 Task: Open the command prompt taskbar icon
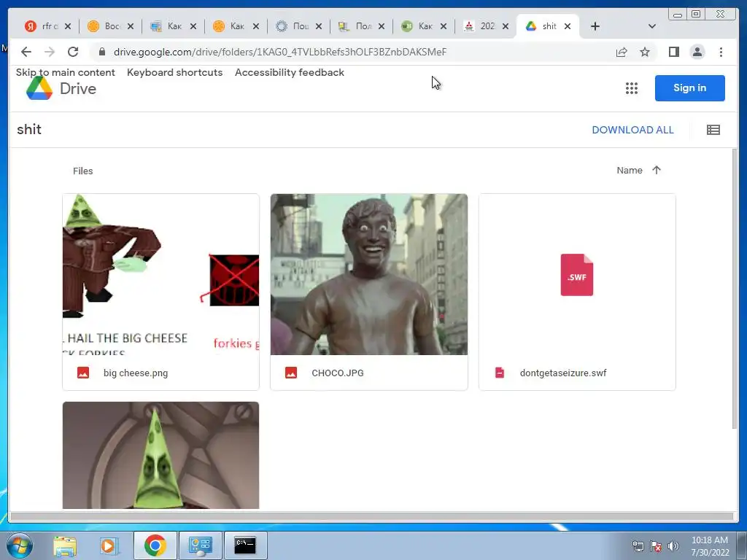pyautogui.click(x=245, y=545)
